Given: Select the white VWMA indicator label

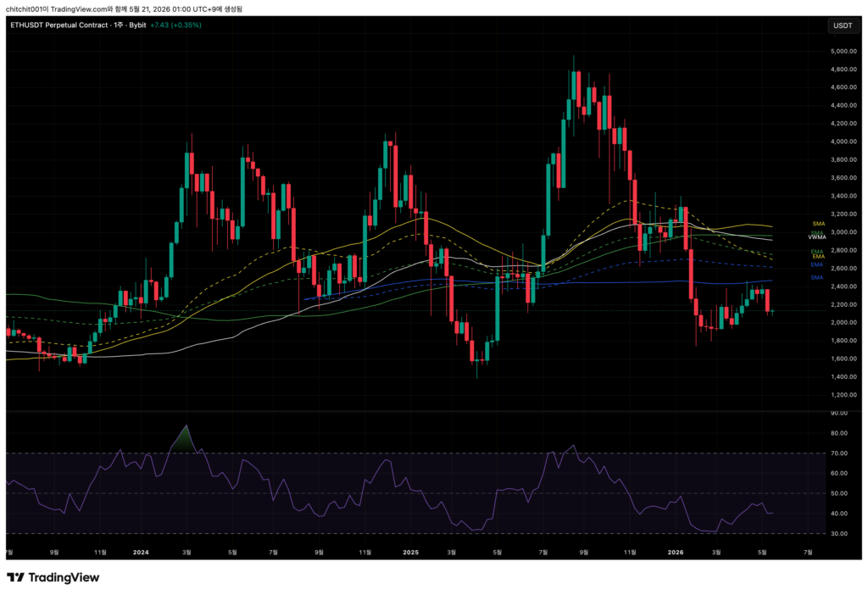Looking at the screenshot, I should (816, 236).
